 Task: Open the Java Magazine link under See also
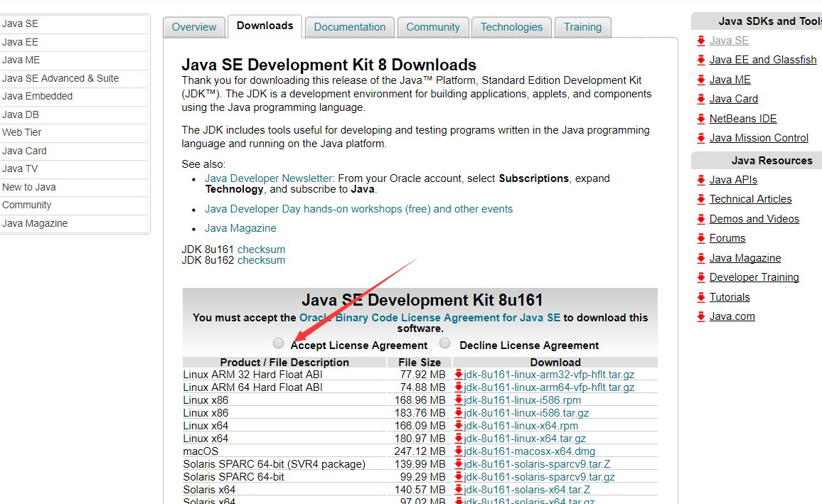click(240, 228)
